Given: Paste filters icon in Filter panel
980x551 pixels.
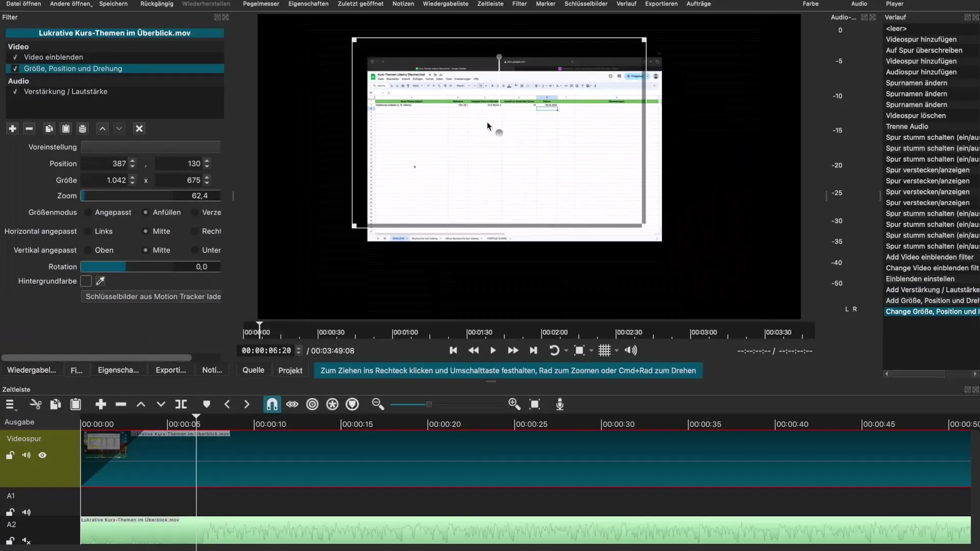Looking at the screenshot, I should (x=66, y=129).
